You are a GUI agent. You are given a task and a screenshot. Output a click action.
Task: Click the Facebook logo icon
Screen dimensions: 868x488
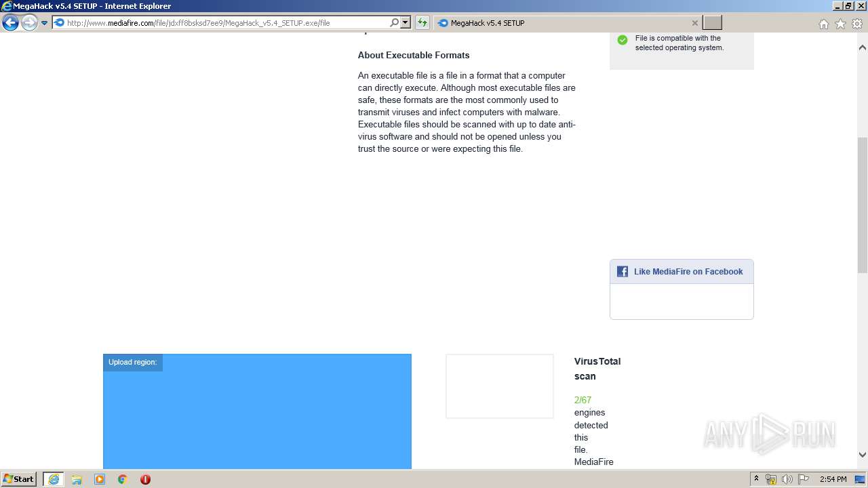pyautogui.click(x=623, y=272)
